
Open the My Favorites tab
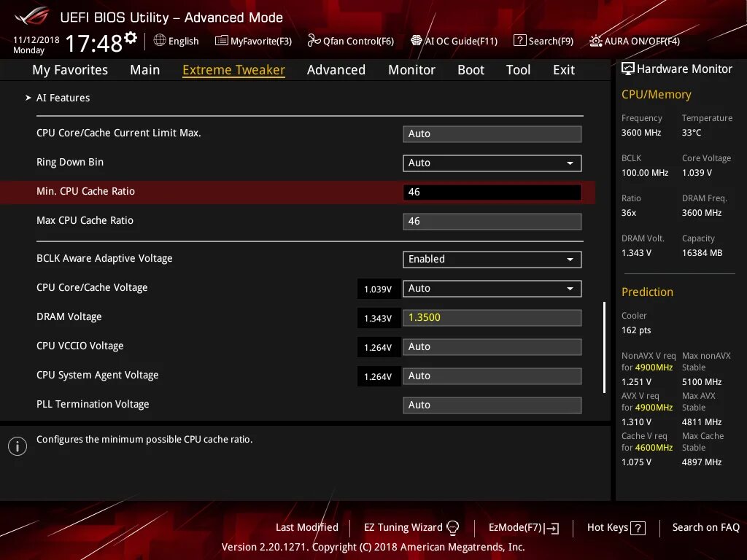(70, 70)
